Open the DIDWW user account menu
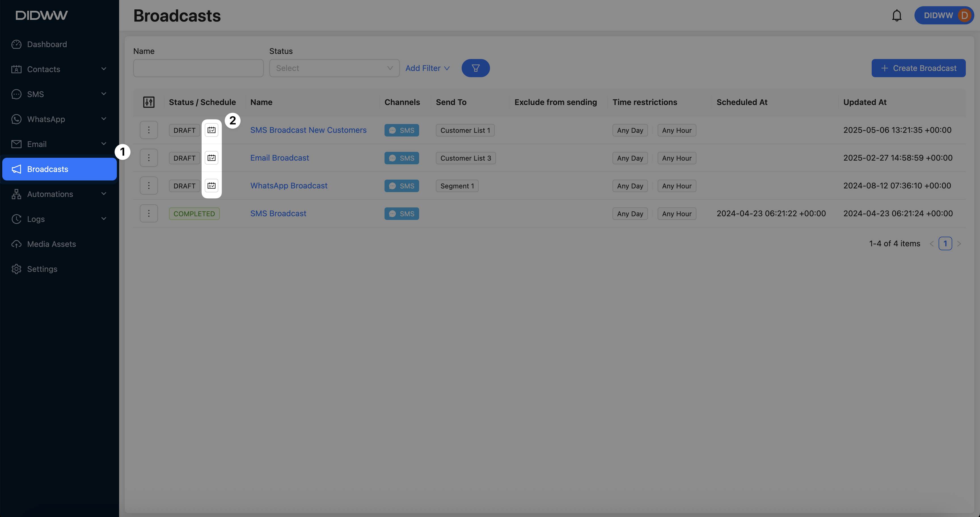This screenshot has height=517, width=980. (x=945, y=16)
